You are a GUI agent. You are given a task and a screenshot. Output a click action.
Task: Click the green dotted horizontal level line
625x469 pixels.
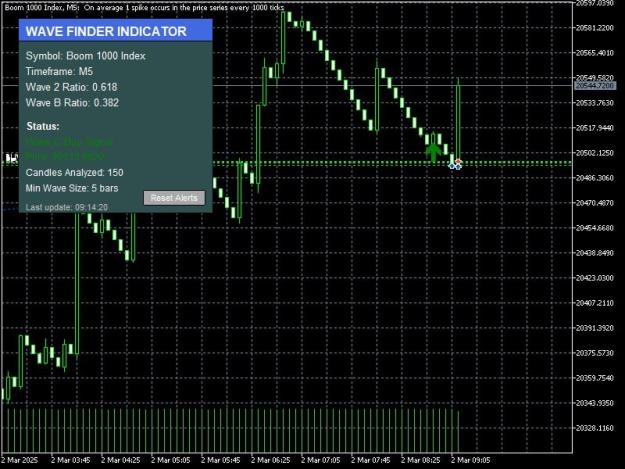click(392, 163)
